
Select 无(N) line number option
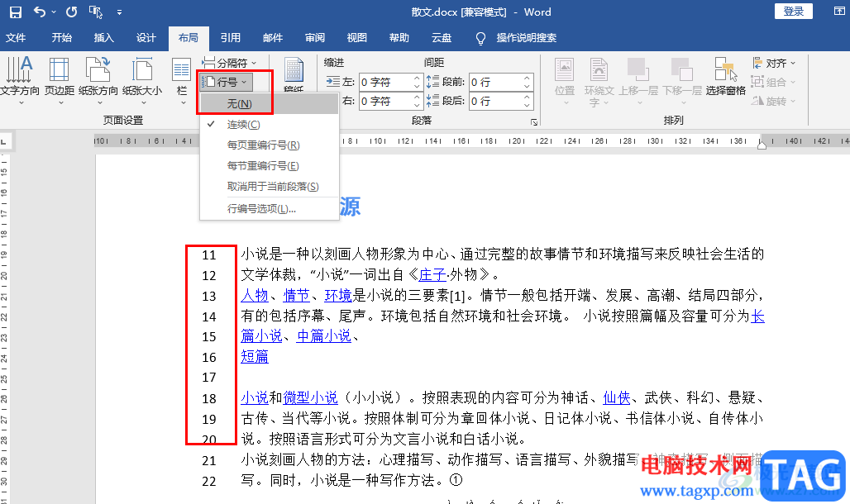pos(270,103)
